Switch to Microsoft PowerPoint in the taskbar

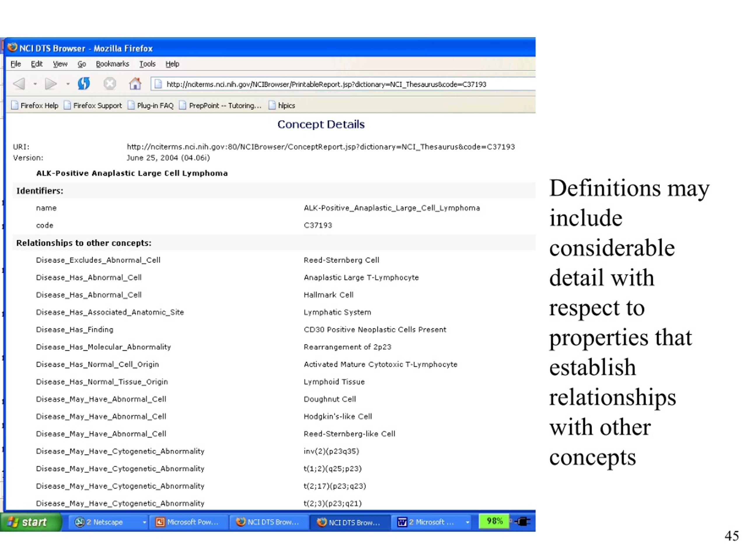tap(188, 522)
